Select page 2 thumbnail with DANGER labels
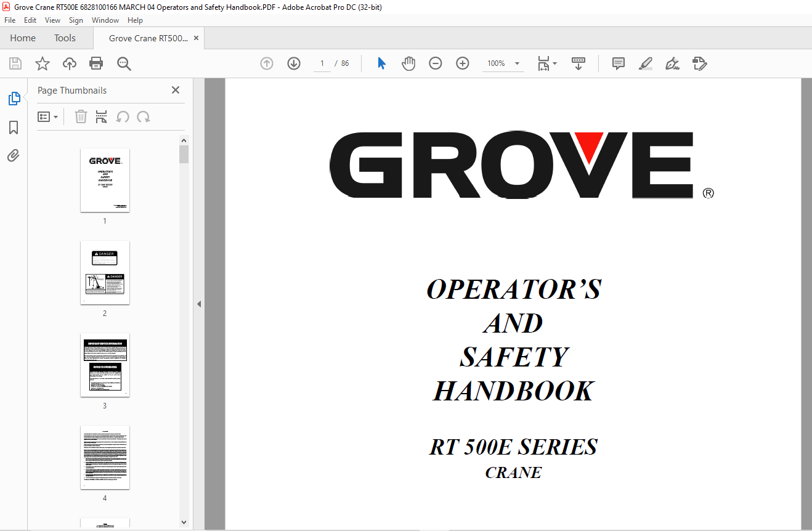 tap(105, 272)
